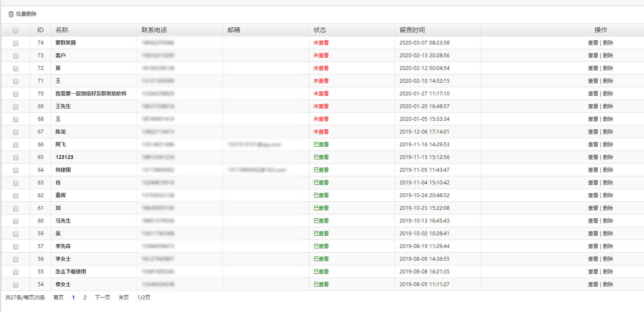Delete the 客户 message with 删除
This screenshot has height=312, width=644.
(x=608, y=56)
